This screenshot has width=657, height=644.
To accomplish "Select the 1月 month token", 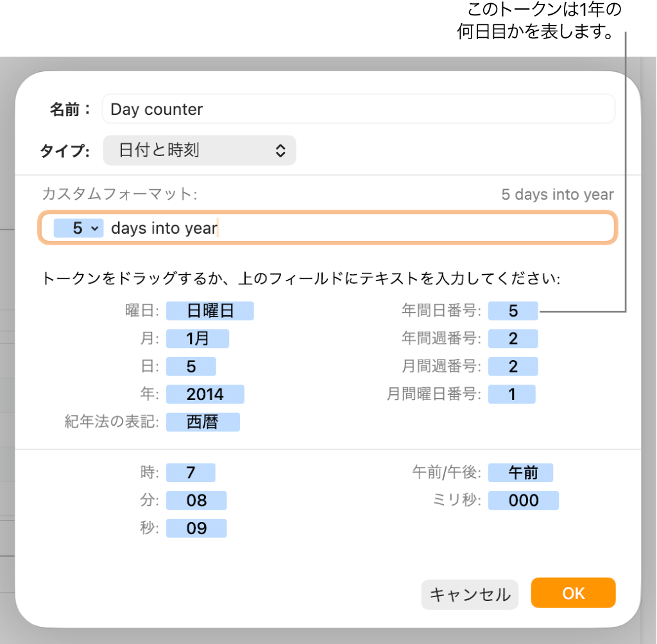I will (x=197, y=339).
